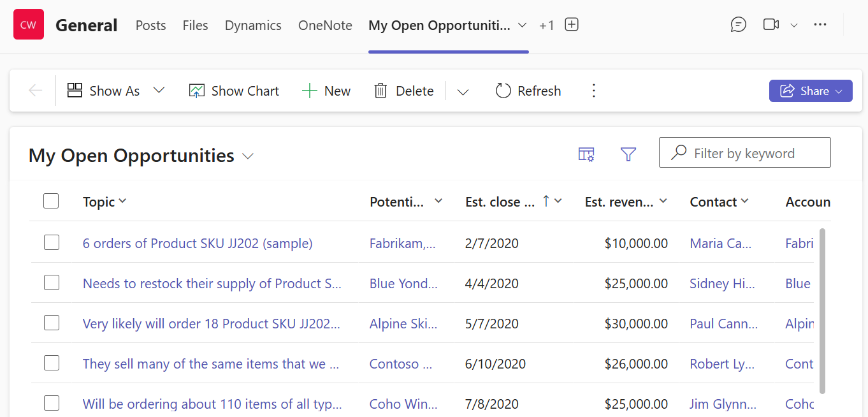Expand the Show As dropdown
Screen dimensions: 868x417
pyautogui.click(x=159, y=91)
